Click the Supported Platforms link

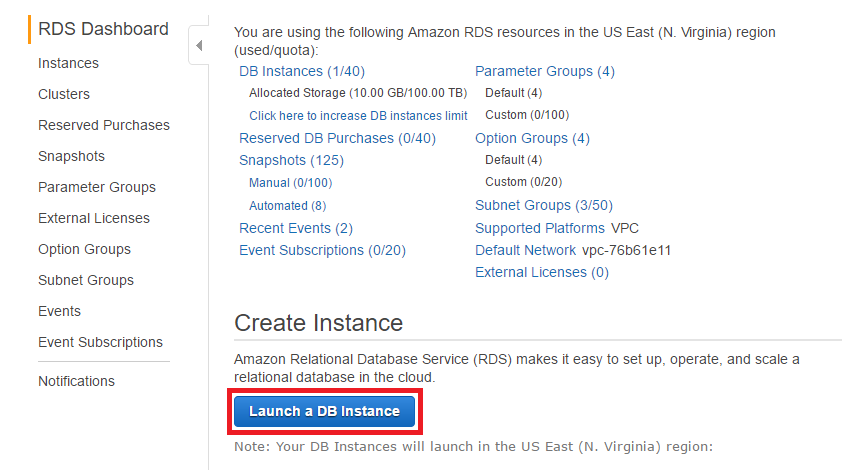(x=540, y=228)
